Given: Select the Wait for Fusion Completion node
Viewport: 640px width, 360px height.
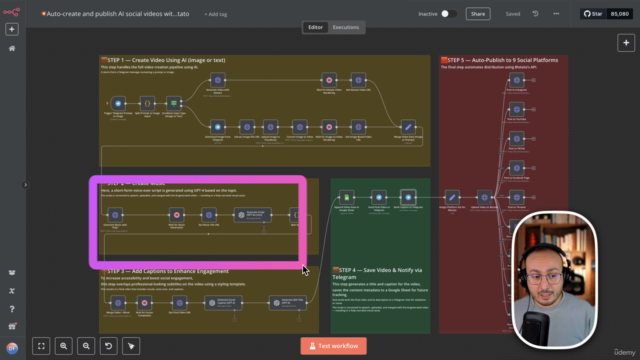Looking at the screenshot, I should pos(144,303).
